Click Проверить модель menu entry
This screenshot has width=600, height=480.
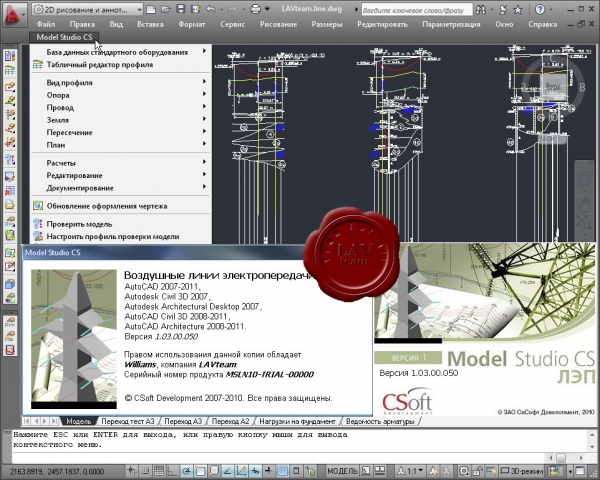pyautogui.click(x=121, y=224)
